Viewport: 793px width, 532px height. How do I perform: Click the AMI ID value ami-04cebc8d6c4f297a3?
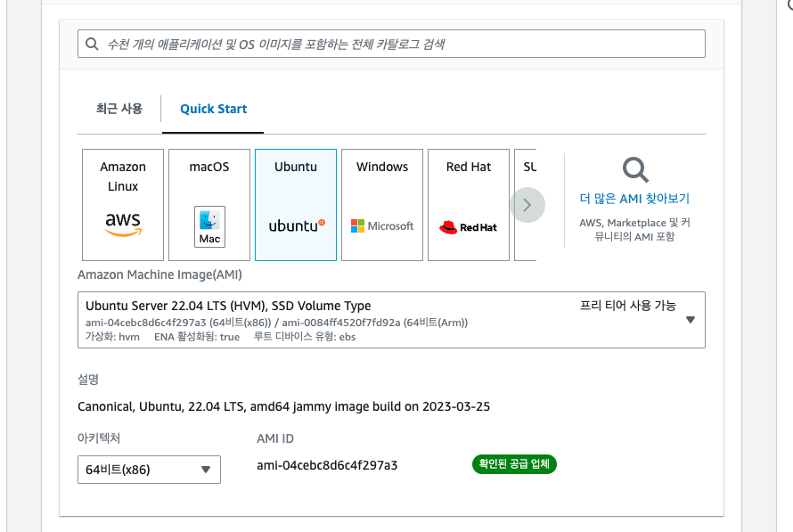327,465
